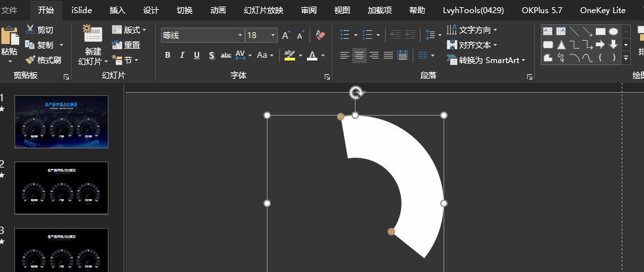Viewport: 644px width, 272px height.
Task: Switch to the 插入 (Insert) ribbon tab
Action: 118,10
